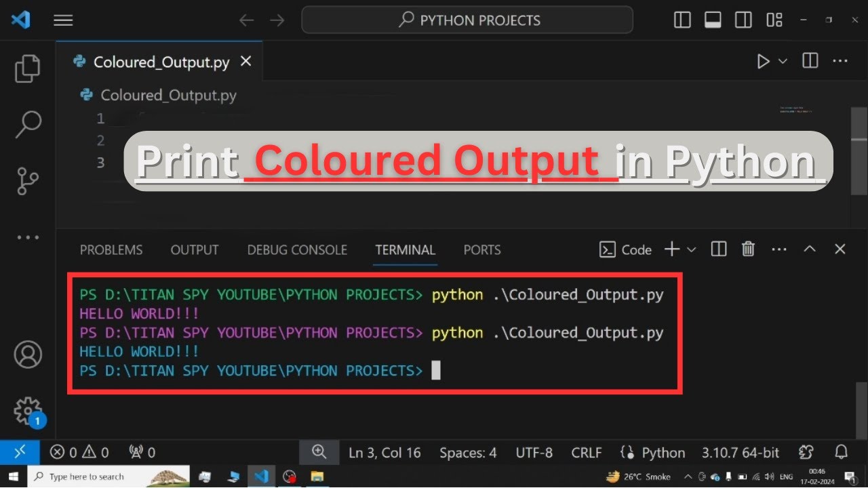Click line number 3 in editor gutter
This screenshot has height=488, width=868.
click(100, 162)
